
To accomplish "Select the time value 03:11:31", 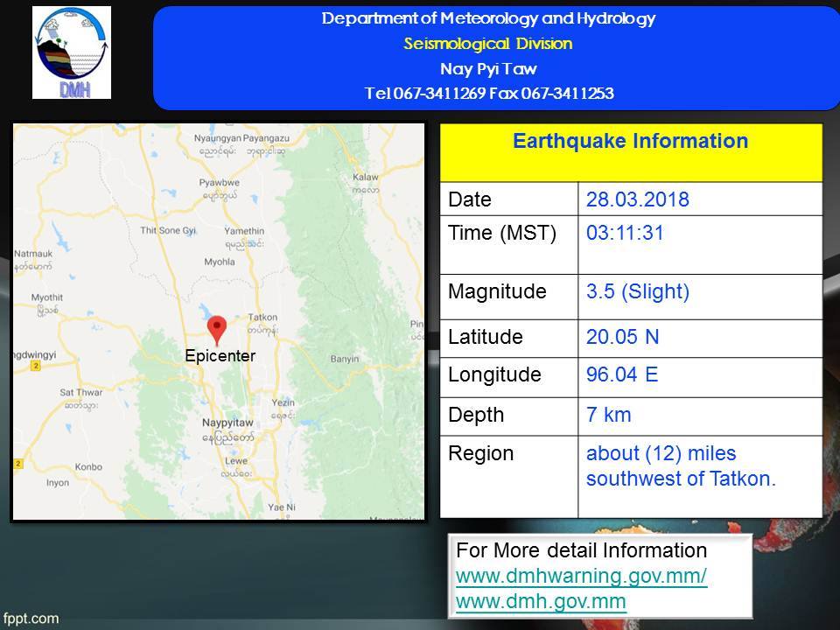I will [625, 233].
